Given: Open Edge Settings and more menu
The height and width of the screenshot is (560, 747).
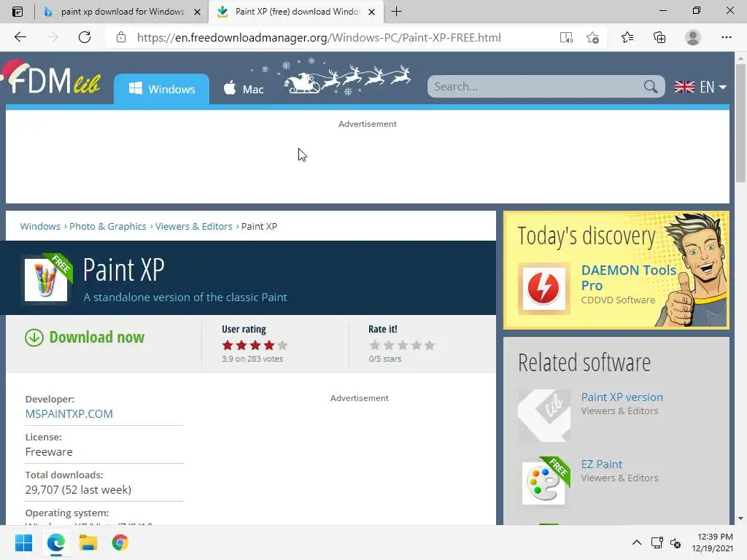Looking at the screenshot, I should pos(726,37).
